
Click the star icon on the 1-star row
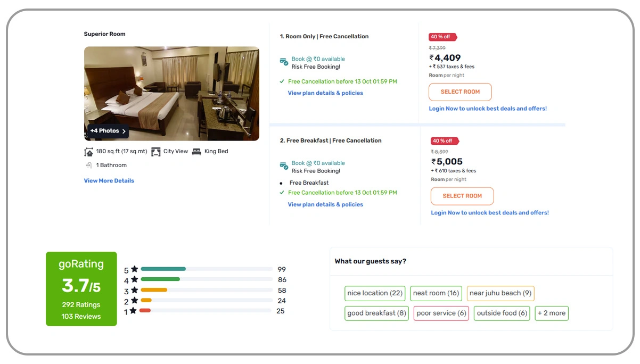(134, 310)
